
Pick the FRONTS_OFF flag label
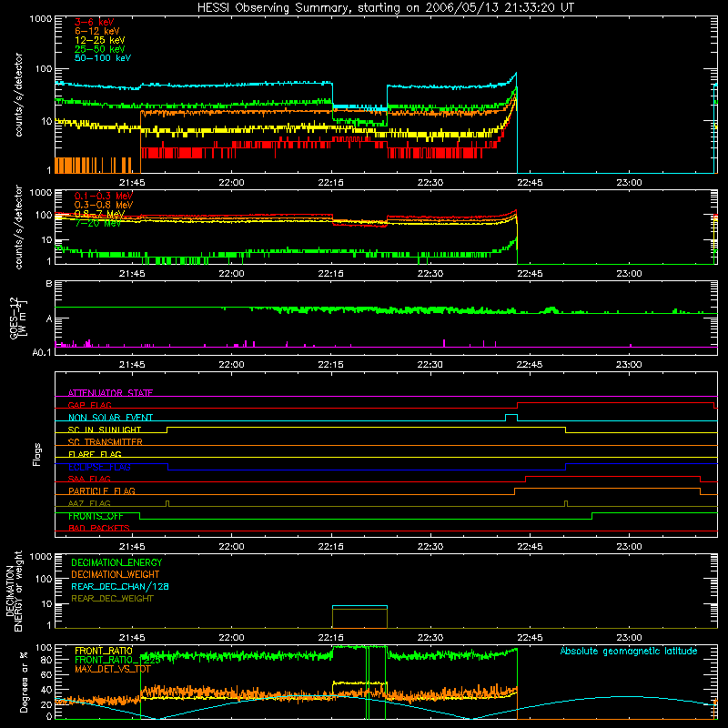(x=96, y=516)
